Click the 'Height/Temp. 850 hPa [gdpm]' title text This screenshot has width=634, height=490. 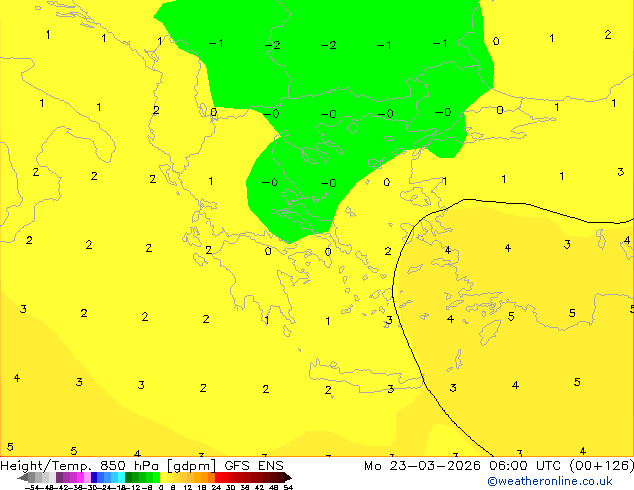pos(108,466)
